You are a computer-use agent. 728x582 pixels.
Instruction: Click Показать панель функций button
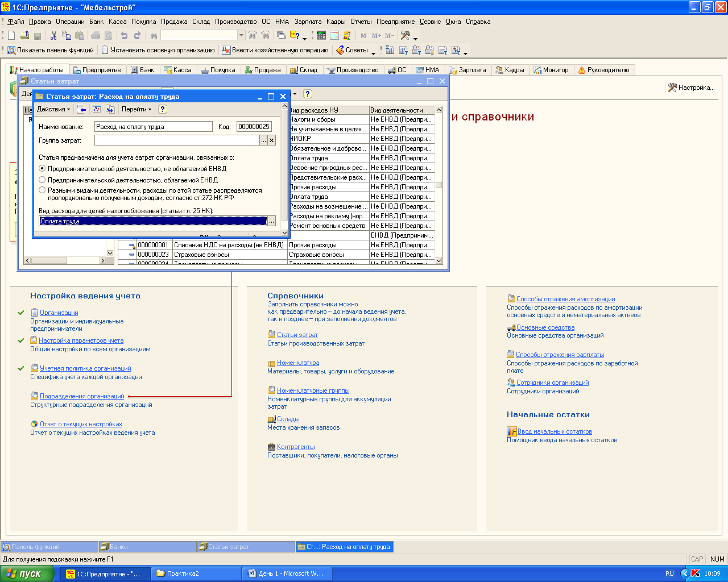click(x=50, y=50)
